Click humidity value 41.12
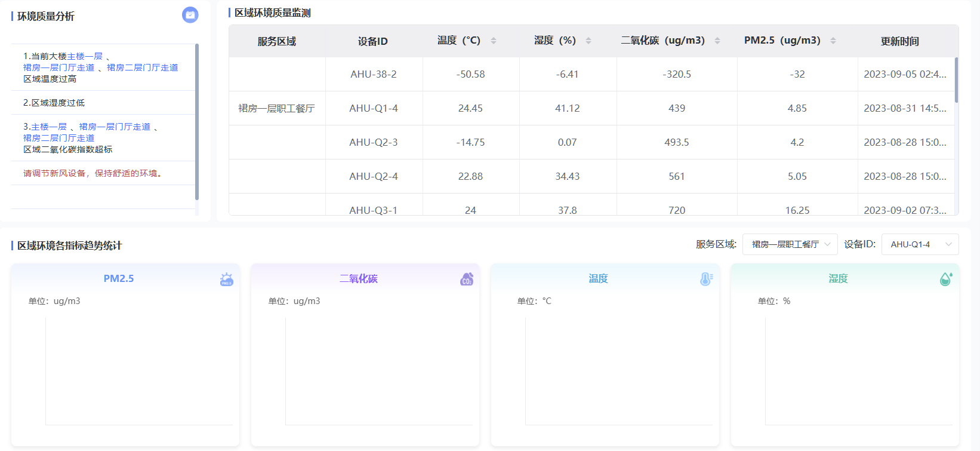 pyautogui.click(x=568, y=108)
